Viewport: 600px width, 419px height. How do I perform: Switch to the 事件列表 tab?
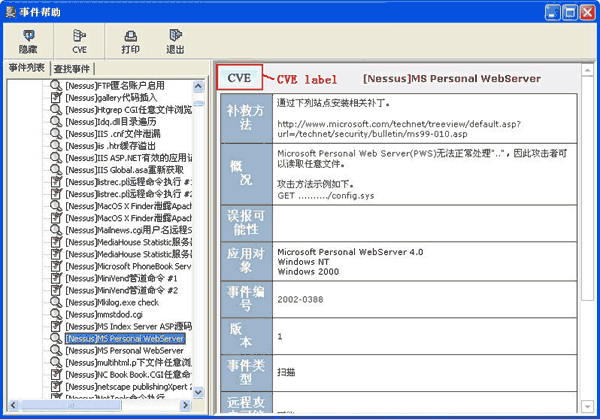26,68
